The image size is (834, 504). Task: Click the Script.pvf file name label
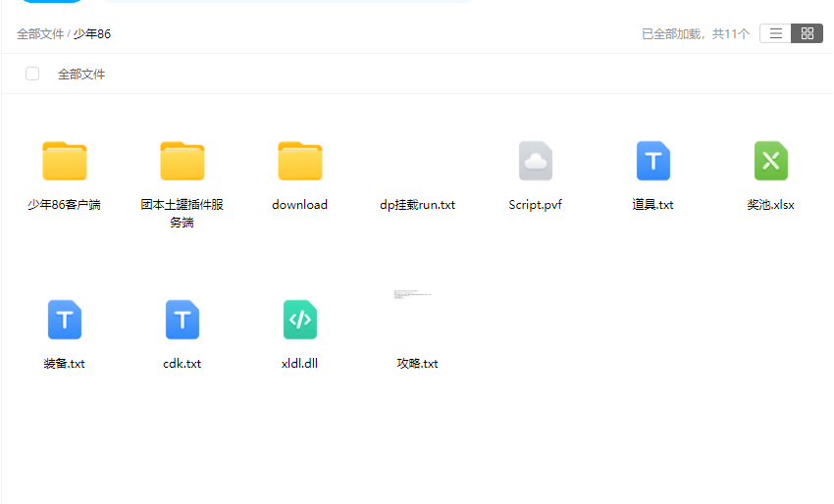tap(536, 205)
